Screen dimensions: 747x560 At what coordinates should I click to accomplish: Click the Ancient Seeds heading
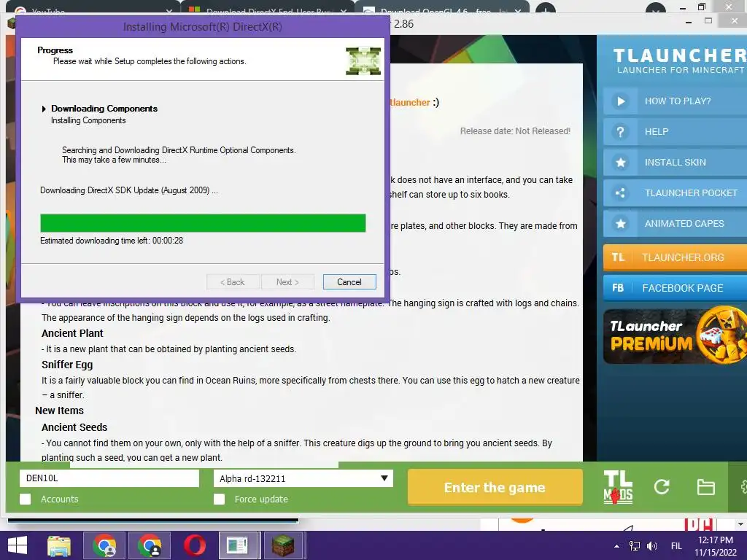(74, 427)
